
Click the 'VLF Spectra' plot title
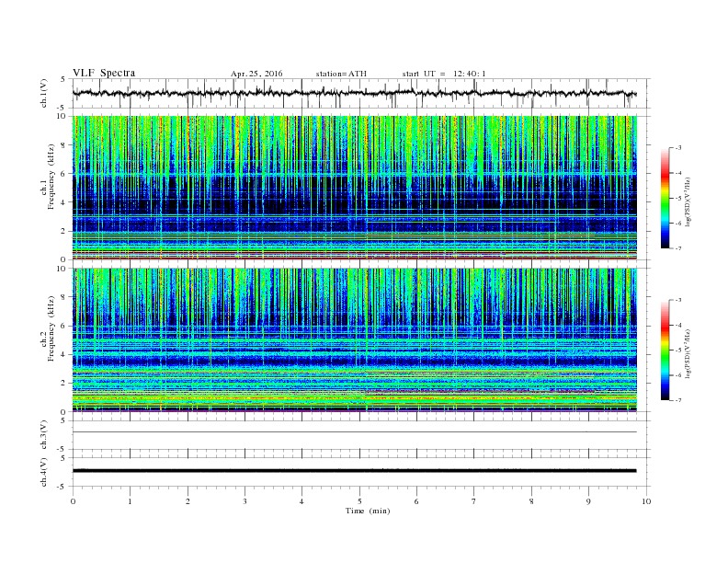104,73
